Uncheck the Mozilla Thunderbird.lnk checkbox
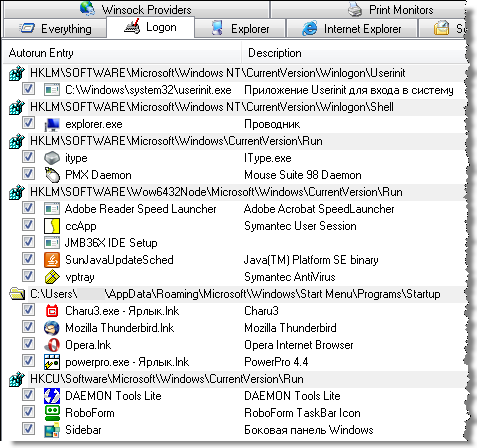This screenshot has width=477, height=448. point(28,327)
